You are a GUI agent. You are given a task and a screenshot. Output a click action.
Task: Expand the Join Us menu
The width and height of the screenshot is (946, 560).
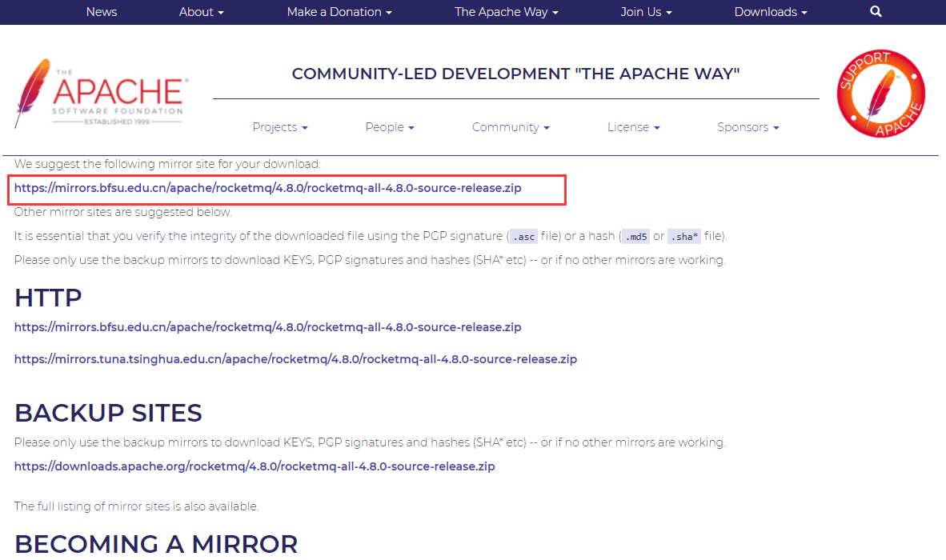tap(646, 12)
